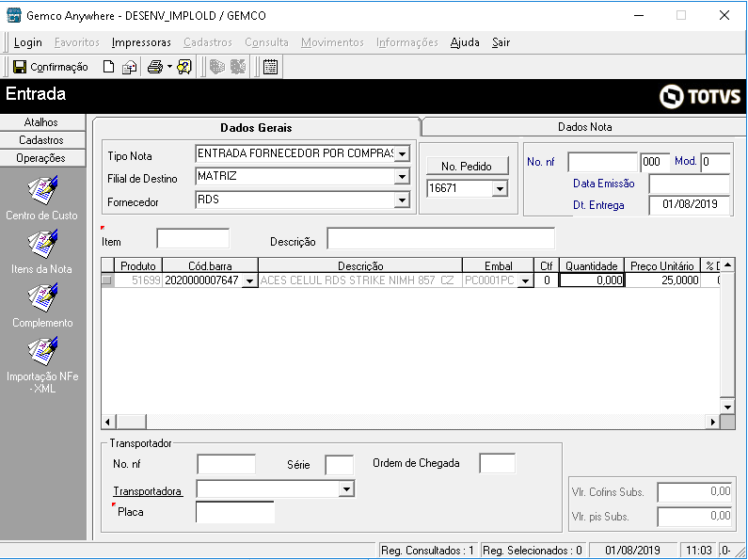
Task: Click the Dt. Entrega date field
Action: pos(690,204)
